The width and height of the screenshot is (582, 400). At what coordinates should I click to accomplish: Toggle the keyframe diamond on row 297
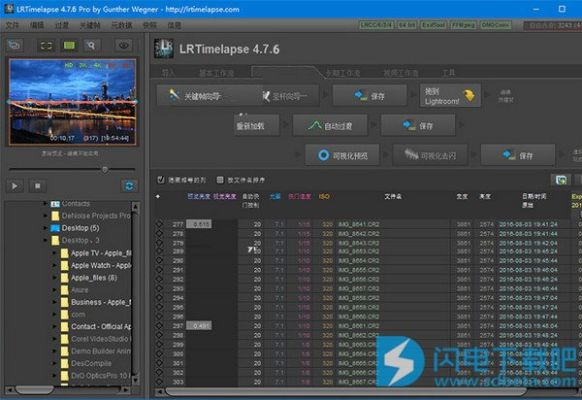pyautogui.click(x=159, y=325)
